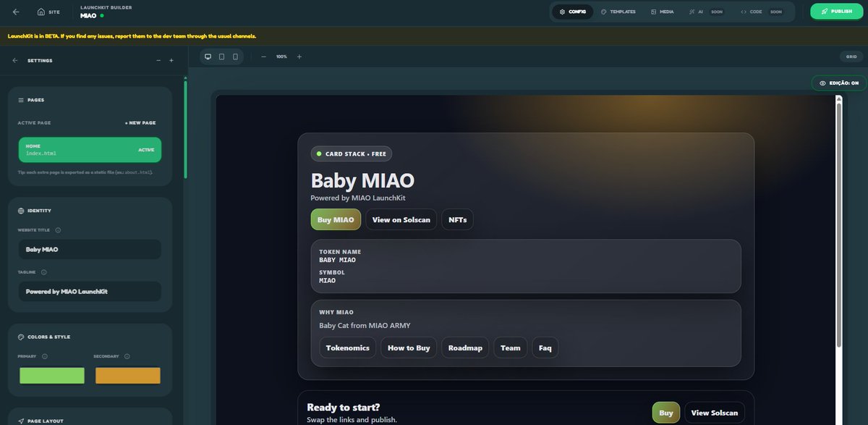Click the Buy MIAO button in preview
This screenshot has height=425, width=868.
pyautogui.click(x=336, y=219)
